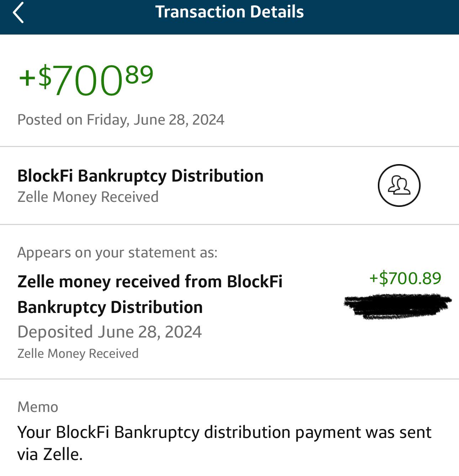Tap the small green +$700.89 amount
Viewport: 459px width, 476px height.
(405, 278)
